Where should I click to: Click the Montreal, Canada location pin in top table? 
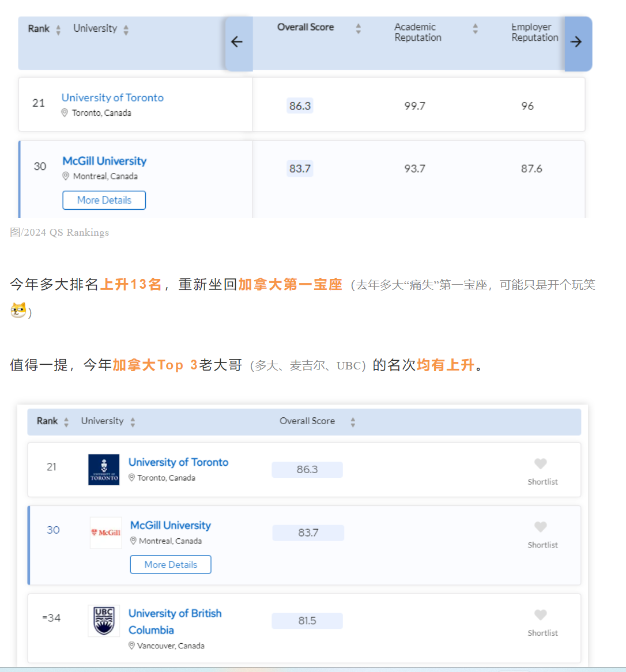point(66,176)
